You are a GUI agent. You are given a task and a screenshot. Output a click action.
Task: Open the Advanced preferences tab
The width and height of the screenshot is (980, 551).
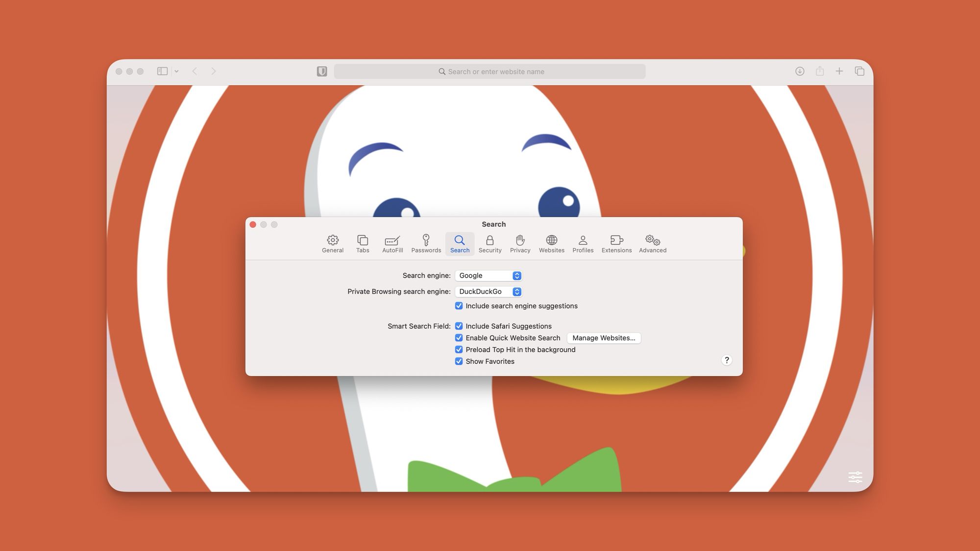click(x=652, y=243)
